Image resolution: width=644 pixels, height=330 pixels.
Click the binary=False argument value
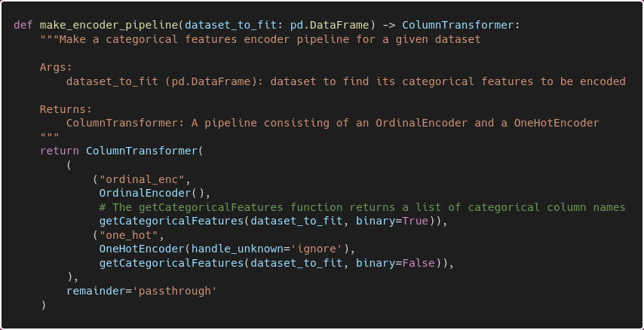coord(419,263)
